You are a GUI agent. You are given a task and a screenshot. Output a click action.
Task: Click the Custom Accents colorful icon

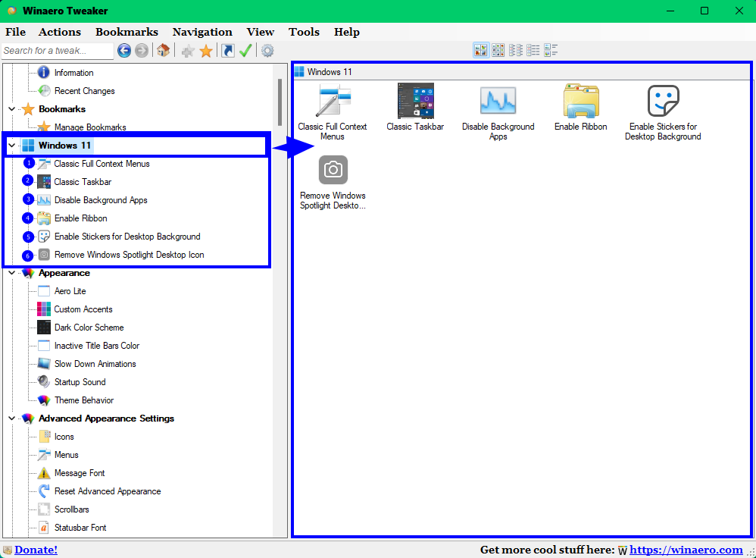[x=44, y=309]
